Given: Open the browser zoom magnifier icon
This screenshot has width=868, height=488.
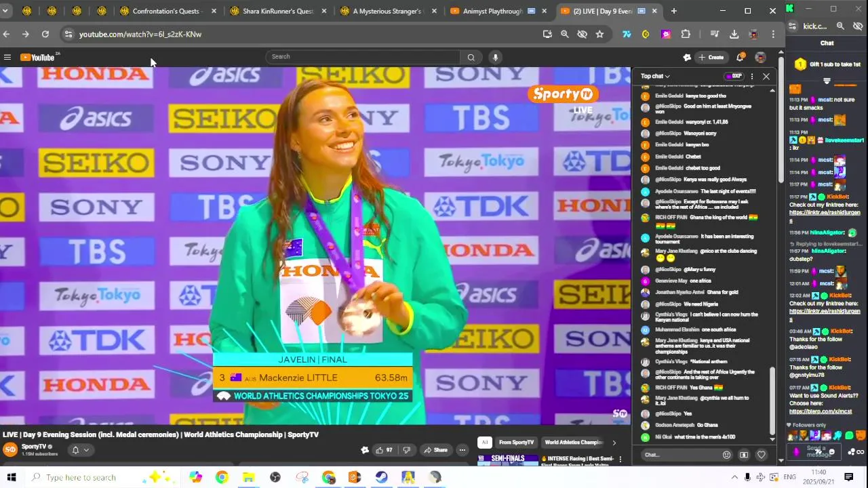Looking at the screenshot, I should (564, 34).
